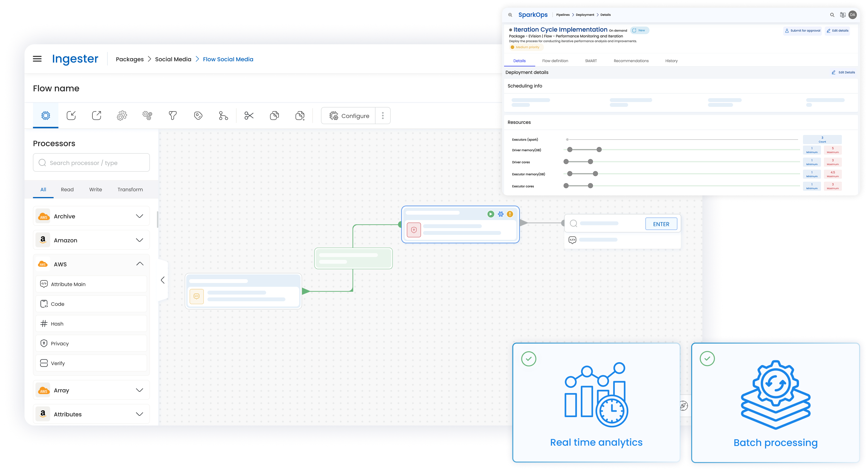Click the scissors cut icon in the toolbar

click(249, 116)
